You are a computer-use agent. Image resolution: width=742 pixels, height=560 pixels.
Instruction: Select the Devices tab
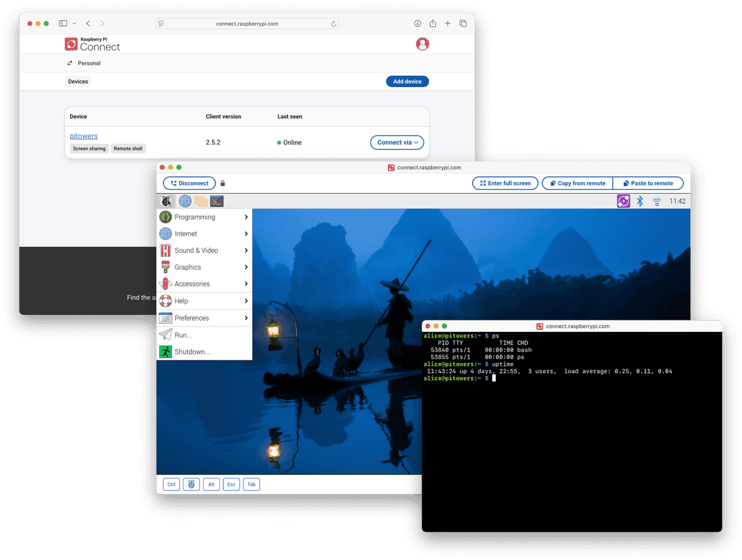[78, 81]
